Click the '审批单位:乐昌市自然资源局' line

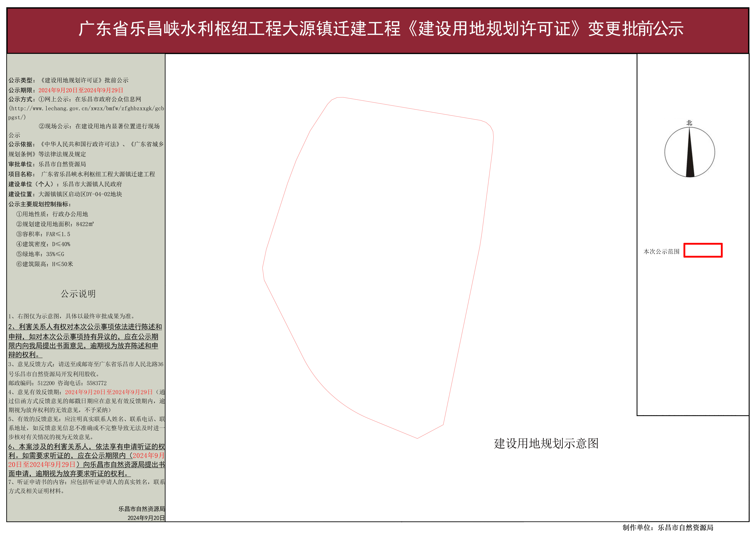47,164
